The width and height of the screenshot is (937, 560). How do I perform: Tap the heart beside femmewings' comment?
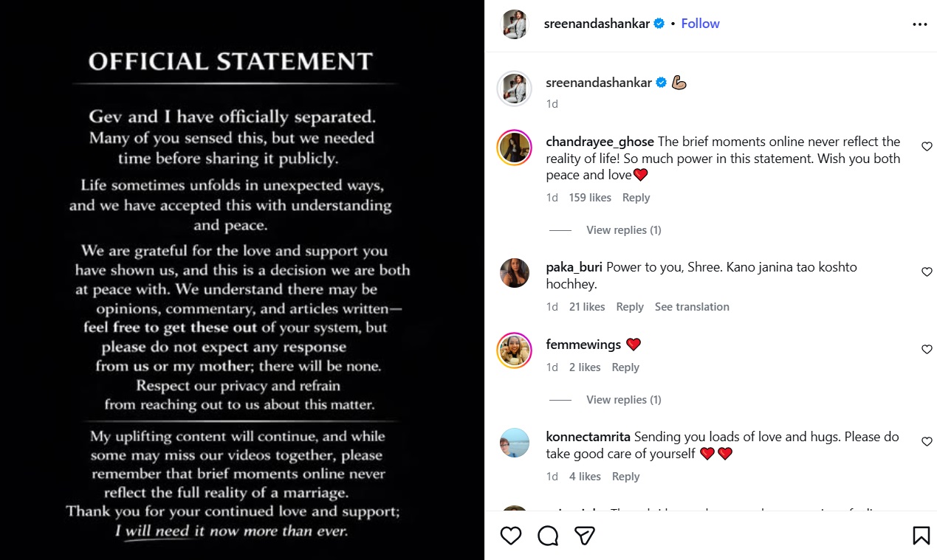click(x=927, y=350)
